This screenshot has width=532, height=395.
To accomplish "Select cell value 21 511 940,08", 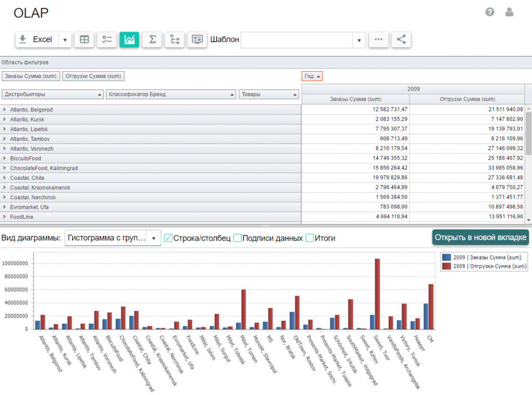I will pyautogui.click(x=467, y=109).
